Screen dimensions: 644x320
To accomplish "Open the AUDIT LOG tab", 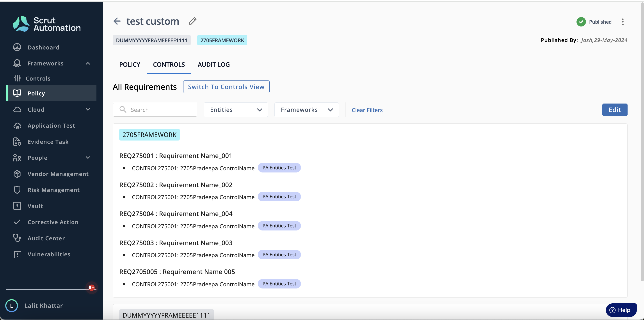I will 213,65.
